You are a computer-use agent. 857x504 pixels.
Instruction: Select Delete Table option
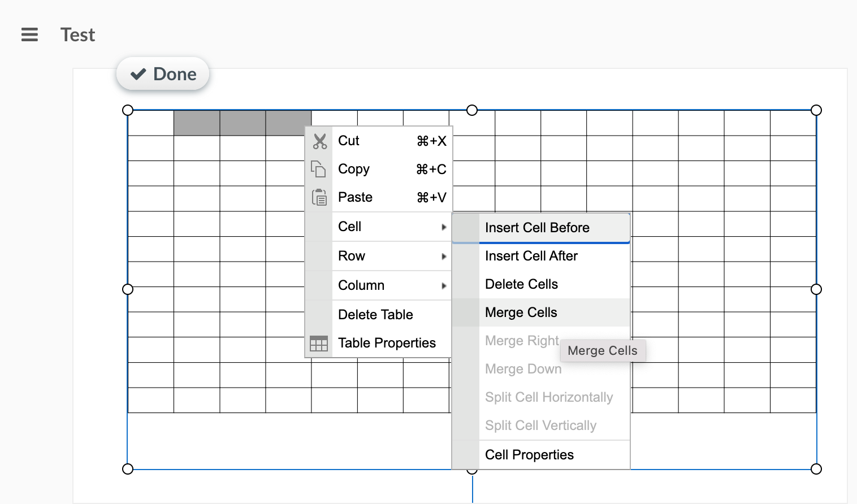tap(378, 315)
